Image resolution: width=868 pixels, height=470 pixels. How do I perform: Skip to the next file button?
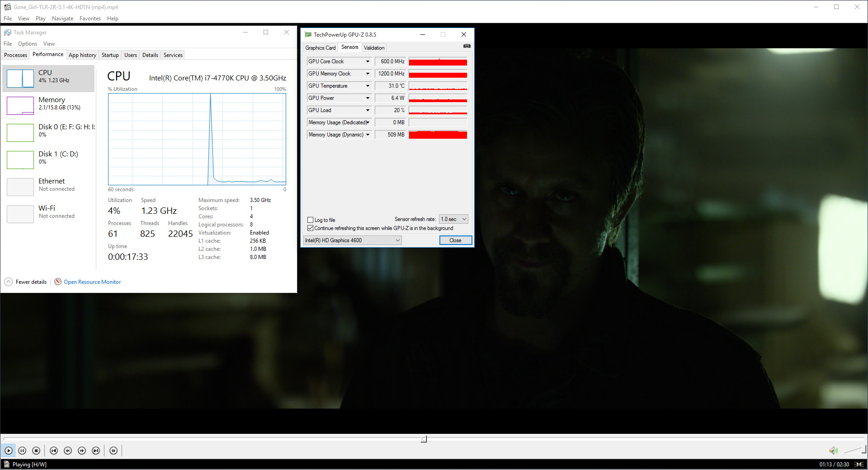click(96, 451)
